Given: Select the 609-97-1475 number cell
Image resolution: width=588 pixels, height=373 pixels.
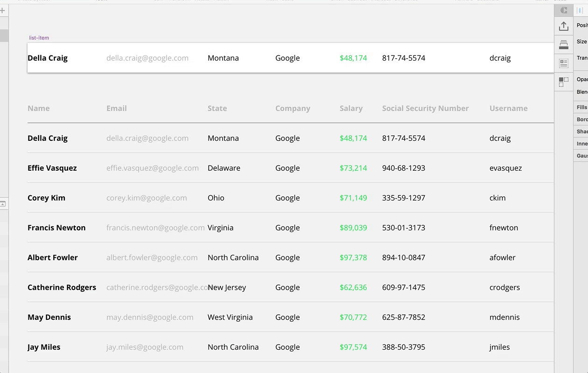Looking at the screenshot, I should tap(404, 288).
